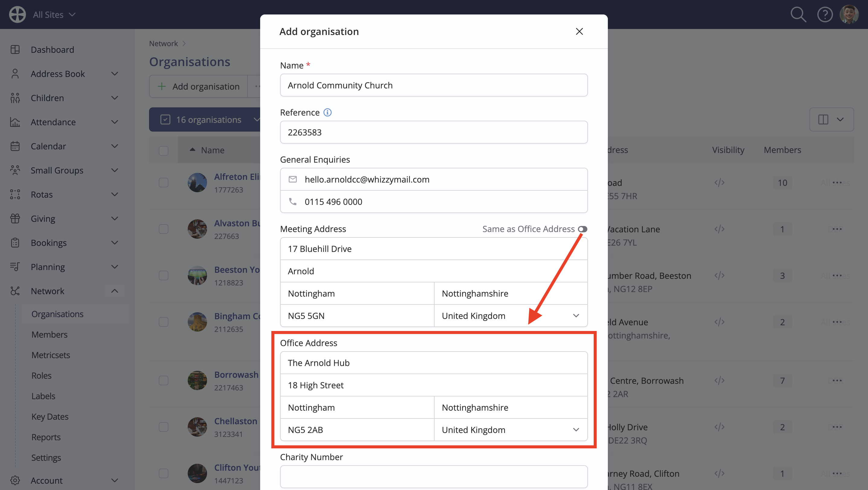Close the Add organisation dialog
This screenshot has width=868, height=490.
pos(579,31)
